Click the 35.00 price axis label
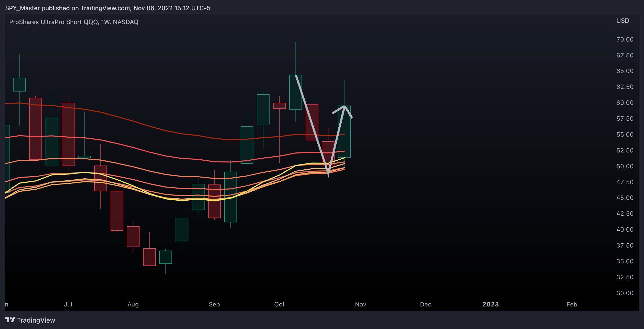The height and width of the screenshot is (329, 644). pos(625,261)
